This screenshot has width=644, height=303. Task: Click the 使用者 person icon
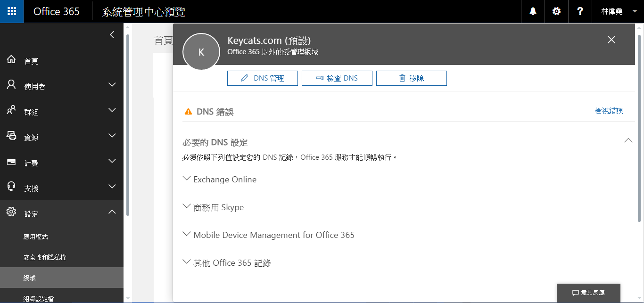coord(11,85)
